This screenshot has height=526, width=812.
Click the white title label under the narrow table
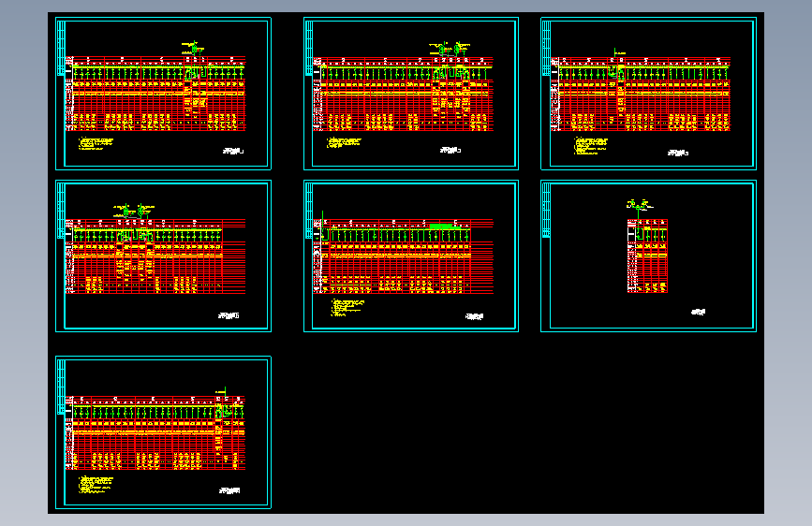(x=698, y=312)
